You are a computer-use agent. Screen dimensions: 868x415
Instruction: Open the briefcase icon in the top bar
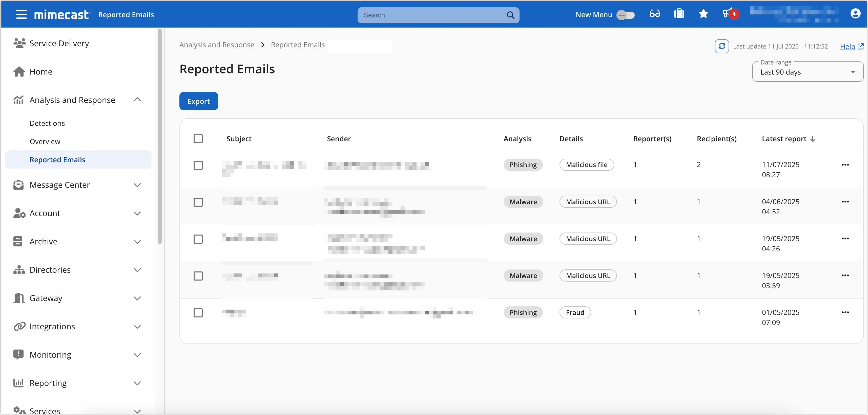click(679, 14)
